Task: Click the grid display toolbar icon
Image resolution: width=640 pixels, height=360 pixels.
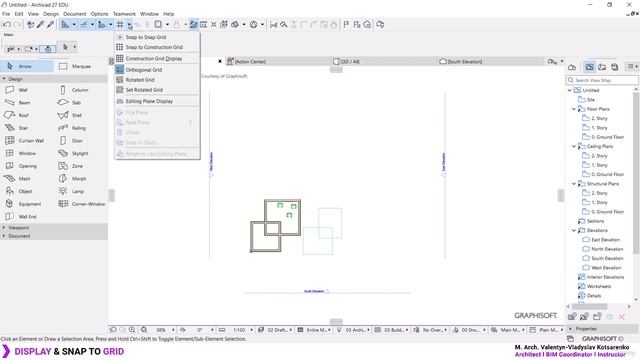Action: click(x=120, y=24)
